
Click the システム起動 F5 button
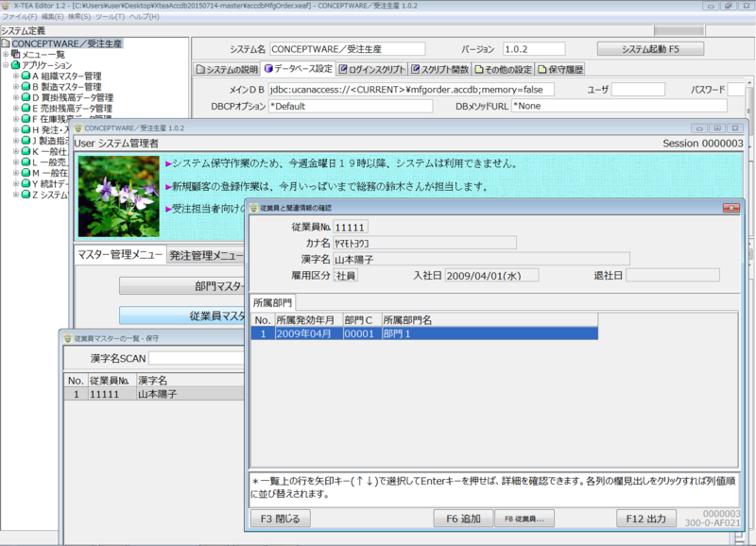tap(650, 49)
